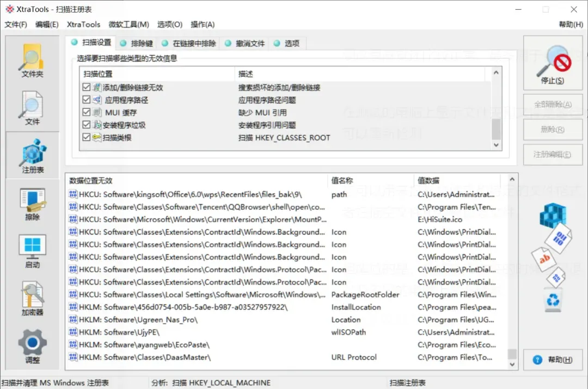Viewport: 588px width, 389px height.
Task: Click the blue question mark help icon
Action: (537, 360)
